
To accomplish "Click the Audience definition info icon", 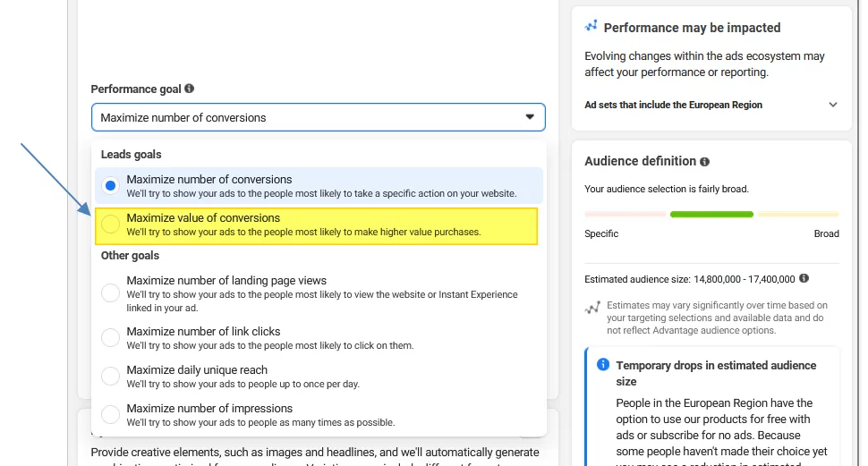I will pos(705,162).
